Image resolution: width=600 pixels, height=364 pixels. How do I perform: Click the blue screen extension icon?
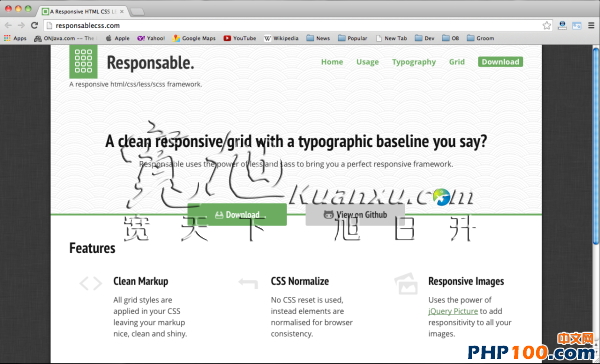(x=577, y=26)
